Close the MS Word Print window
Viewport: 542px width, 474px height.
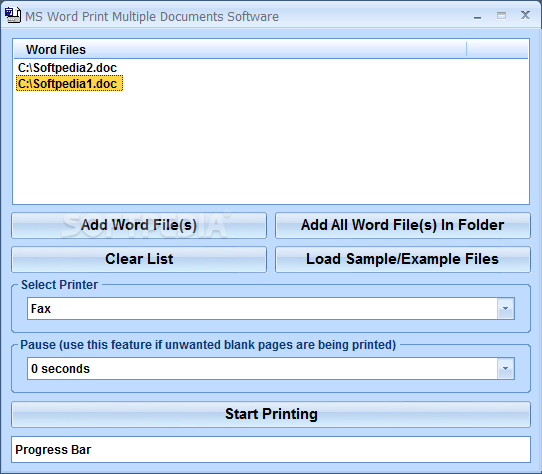(525, 15)
